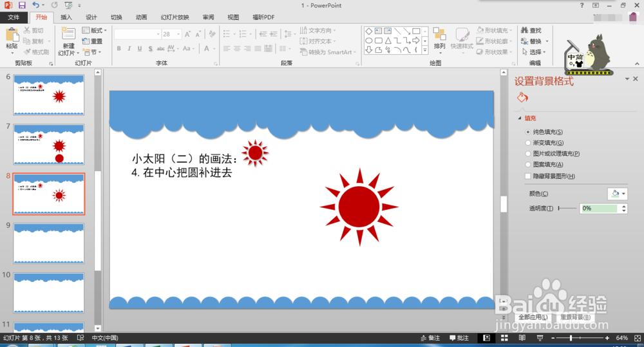Click the Transparency (透明度) slider

pos(567,208)
